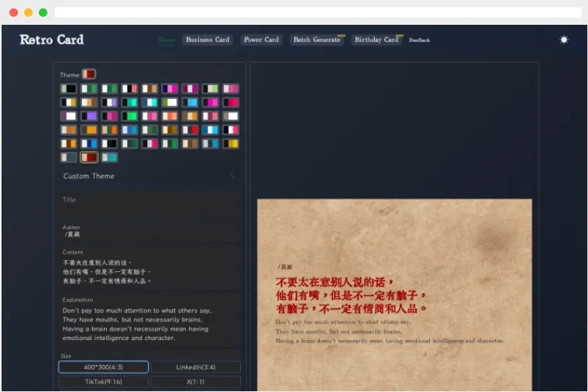Select the bright green theme swatch
This screenshot has width=588, height=392.
tap(129, 116)
